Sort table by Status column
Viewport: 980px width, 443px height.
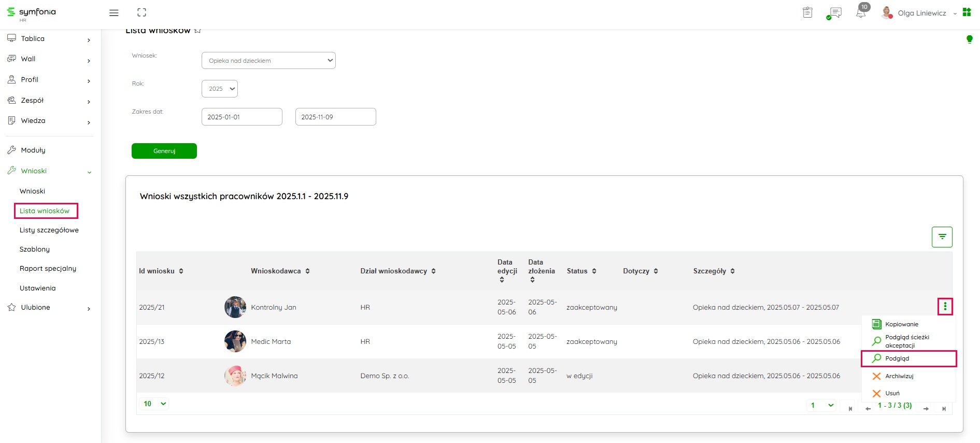(594, 271)
